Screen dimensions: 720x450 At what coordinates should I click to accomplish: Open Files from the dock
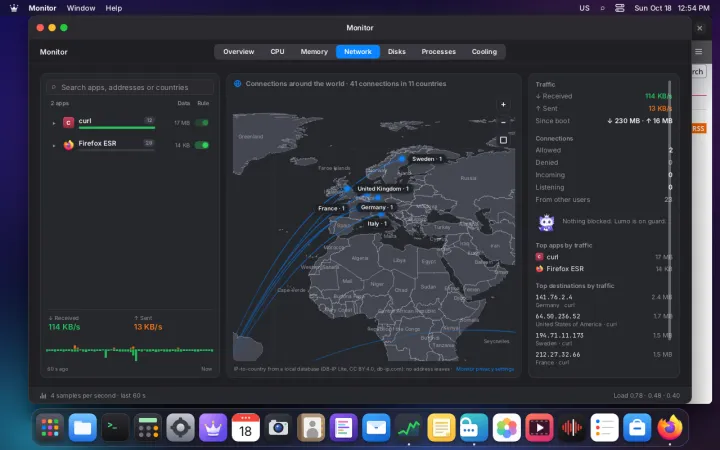83,428
